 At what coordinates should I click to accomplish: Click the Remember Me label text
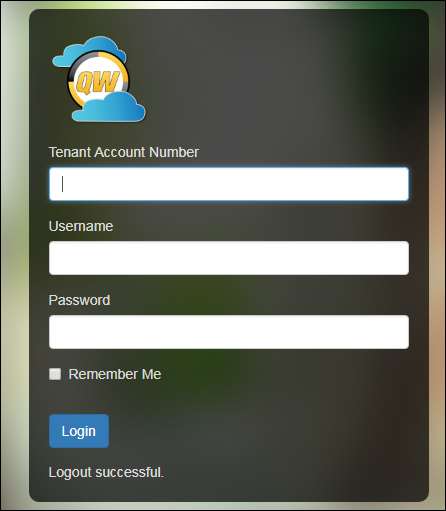115,374
